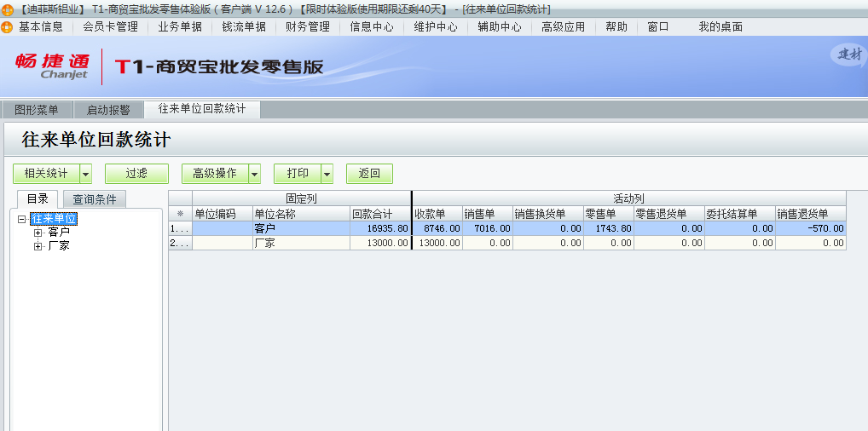
Task: Expand the 客户 tree node
Action: click(38, 233)
